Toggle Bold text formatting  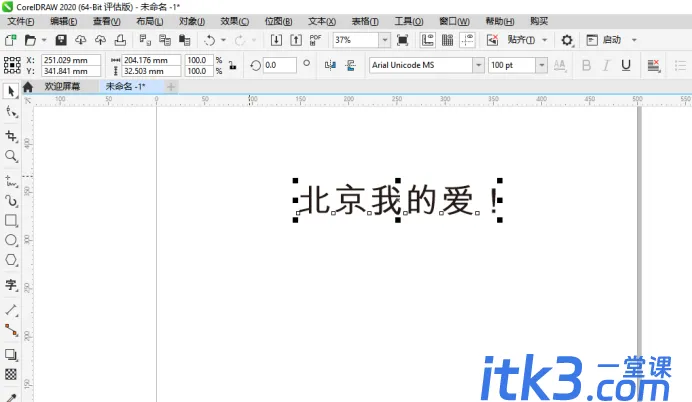point(587,65)
